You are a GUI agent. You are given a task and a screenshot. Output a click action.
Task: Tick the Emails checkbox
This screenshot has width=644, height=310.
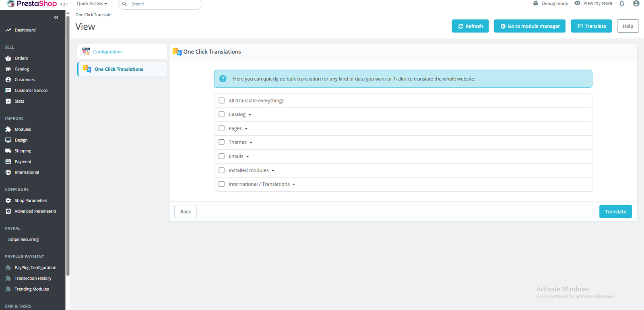pyautogui.click(x=221, y=156)
